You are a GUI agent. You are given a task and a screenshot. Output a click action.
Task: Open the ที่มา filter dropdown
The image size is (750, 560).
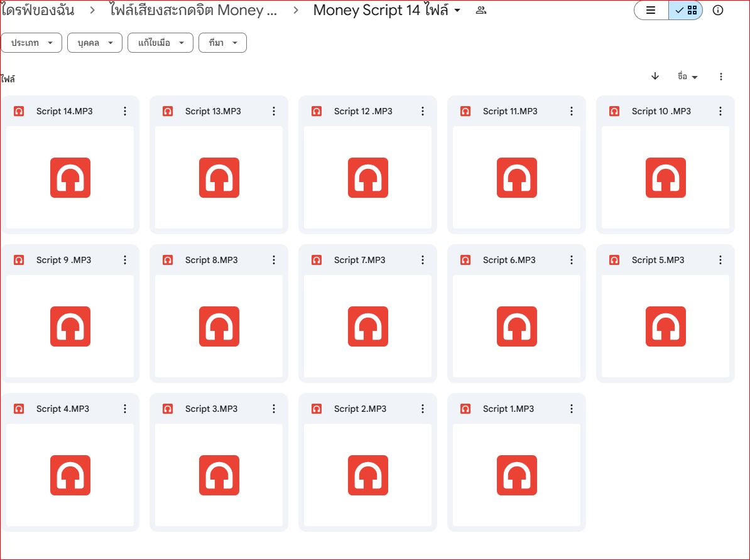[222, 43]
